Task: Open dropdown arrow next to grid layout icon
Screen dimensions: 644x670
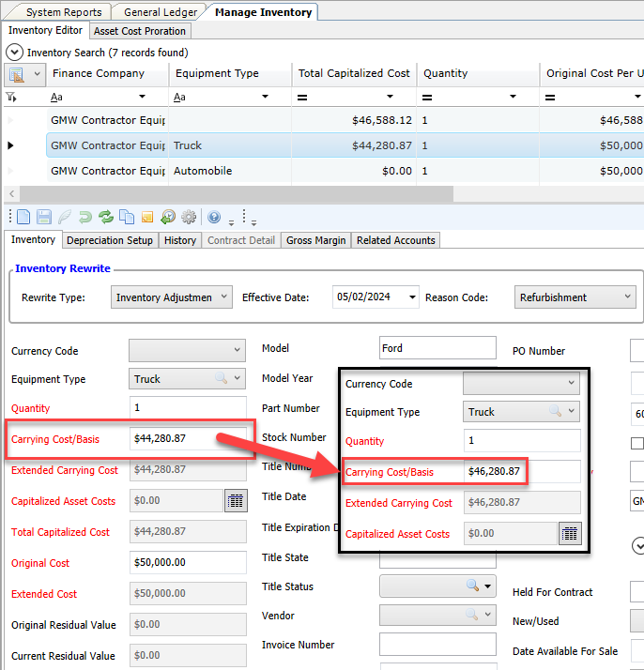Action: coord(38,74)
